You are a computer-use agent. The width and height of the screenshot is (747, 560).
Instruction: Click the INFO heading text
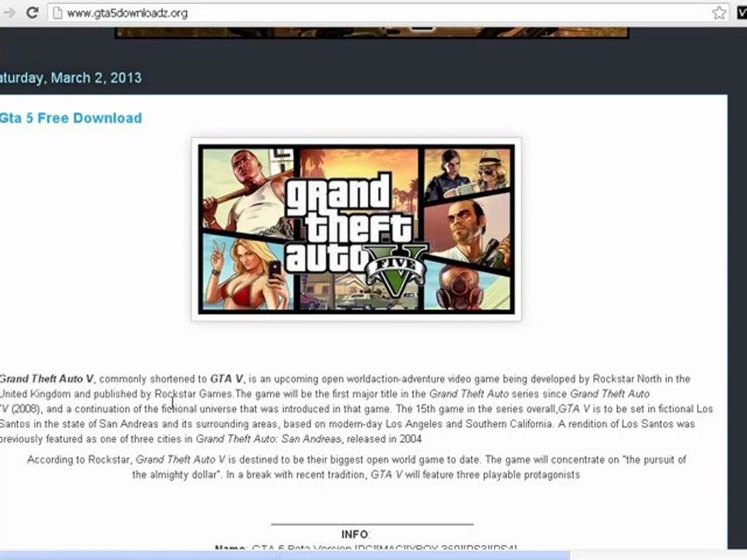coord(356,534)
